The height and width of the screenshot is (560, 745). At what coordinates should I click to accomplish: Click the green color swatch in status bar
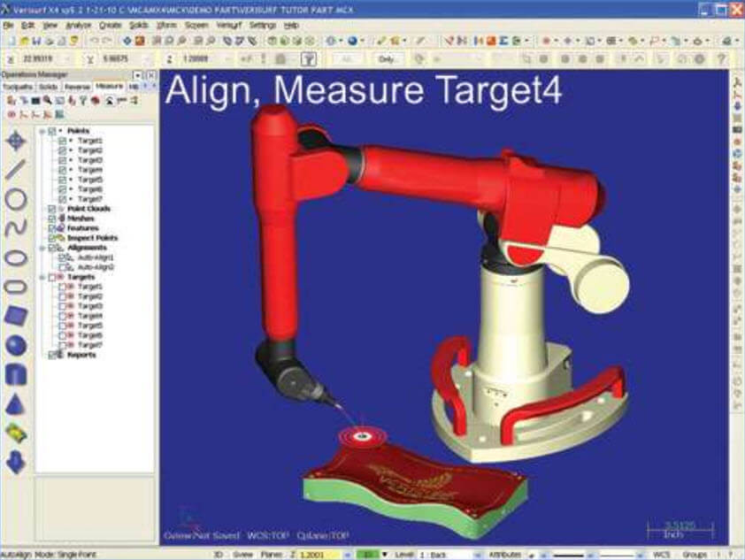pyautogui.click(x=368, y=555)
